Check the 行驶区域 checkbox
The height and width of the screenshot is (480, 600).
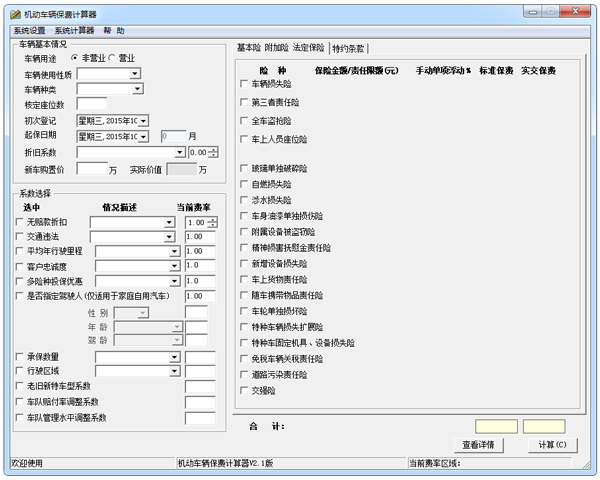pyautogui.click(x=19, y=371)
